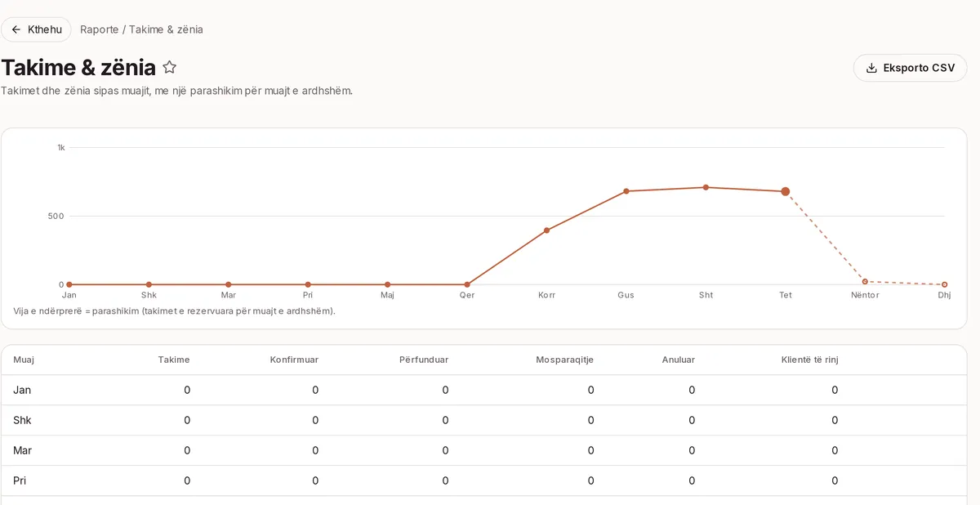Screen dimensions: 980x505
Task: Click the Dhj x-axis label
Action: click(944, 295)
